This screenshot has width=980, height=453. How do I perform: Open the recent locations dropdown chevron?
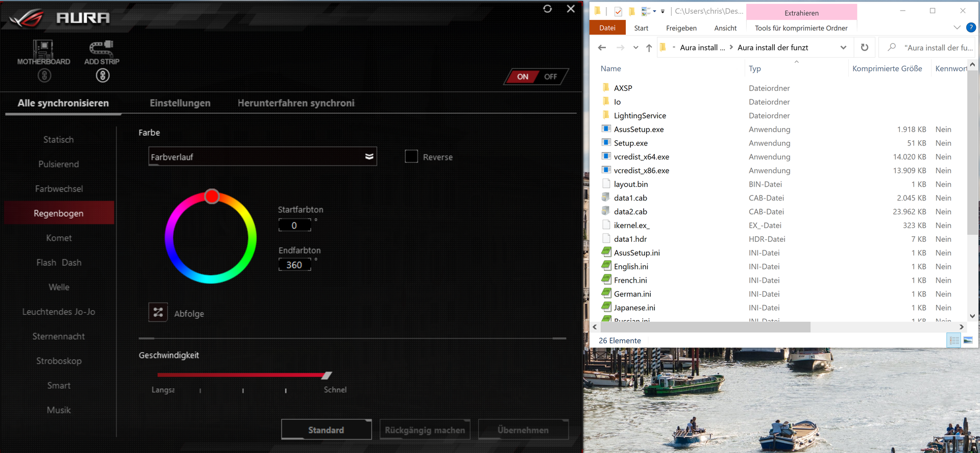pyautogui.click(x=635, y=47)
